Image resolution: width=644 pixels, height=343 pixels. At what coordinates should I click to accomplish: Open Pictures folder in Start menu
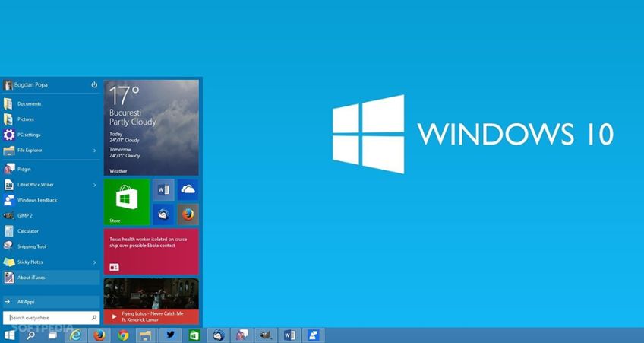pyautogui.click(x=51, y=119)
